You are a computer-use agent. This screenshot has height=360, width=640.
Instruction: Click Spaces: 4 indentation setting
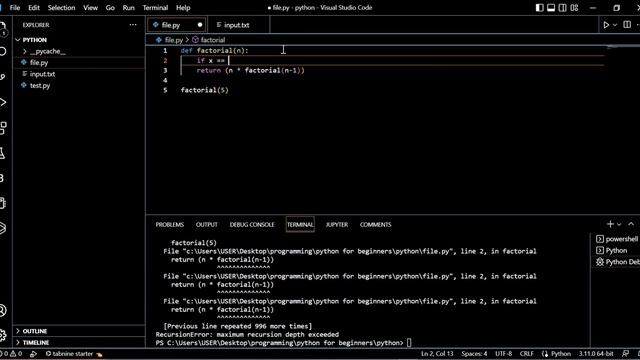[x=474, y=354]
